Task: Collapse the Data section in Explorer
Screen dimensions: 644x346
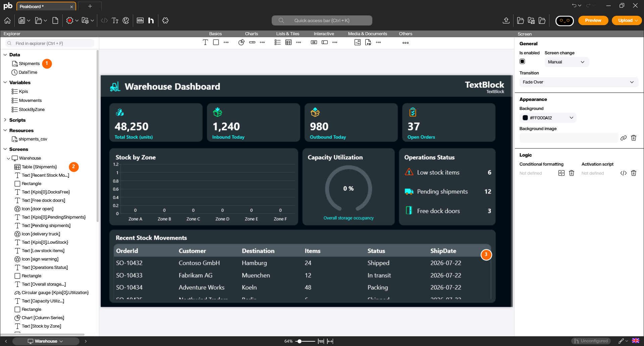Action: point(5,55)
